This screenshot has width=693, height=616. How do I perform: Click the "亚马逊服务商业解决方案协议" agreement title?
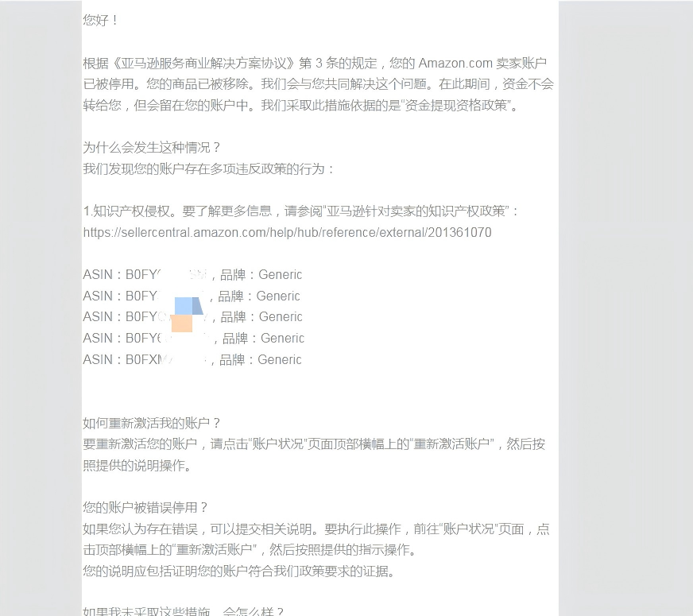point(206,64)
